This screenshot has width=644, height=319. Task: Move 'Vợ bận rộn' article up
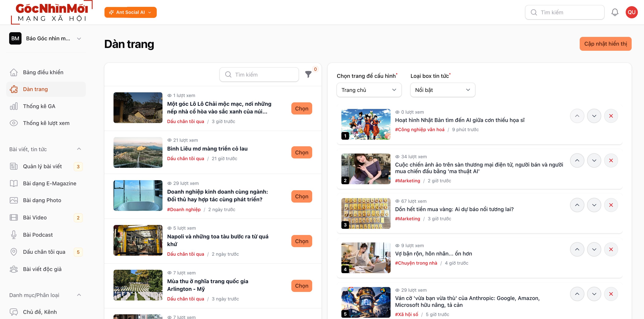(x=577, y=249)
